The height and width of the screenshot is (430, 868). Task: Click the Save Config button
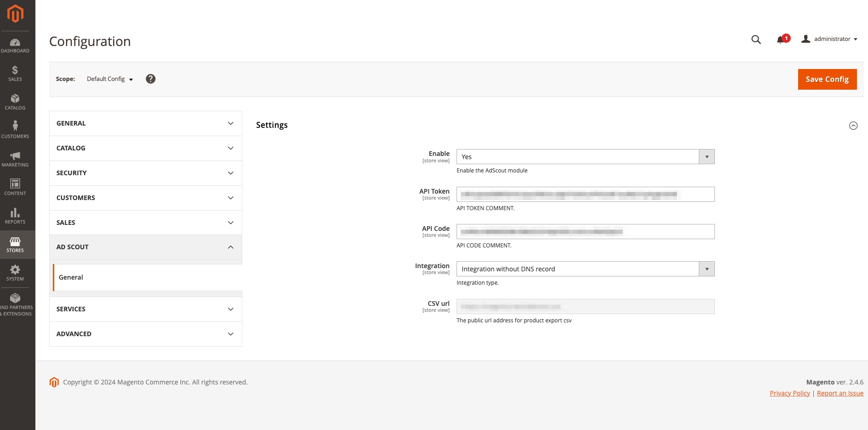[827, 79]
